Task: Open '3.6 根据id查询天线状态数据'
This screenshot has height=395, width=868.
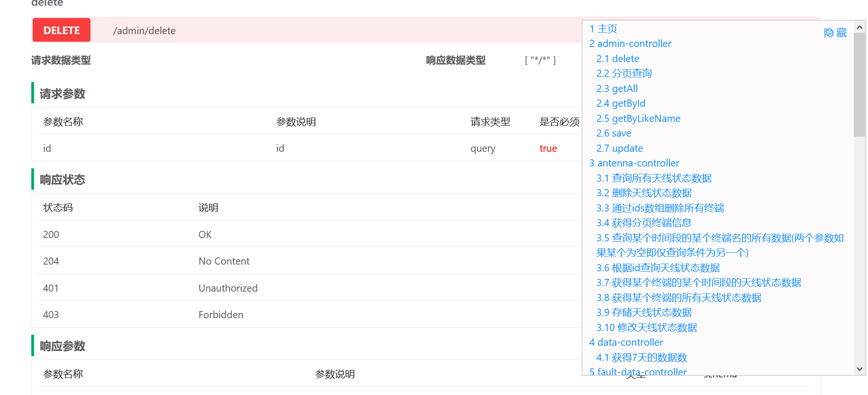Action: tap(658, 268)
